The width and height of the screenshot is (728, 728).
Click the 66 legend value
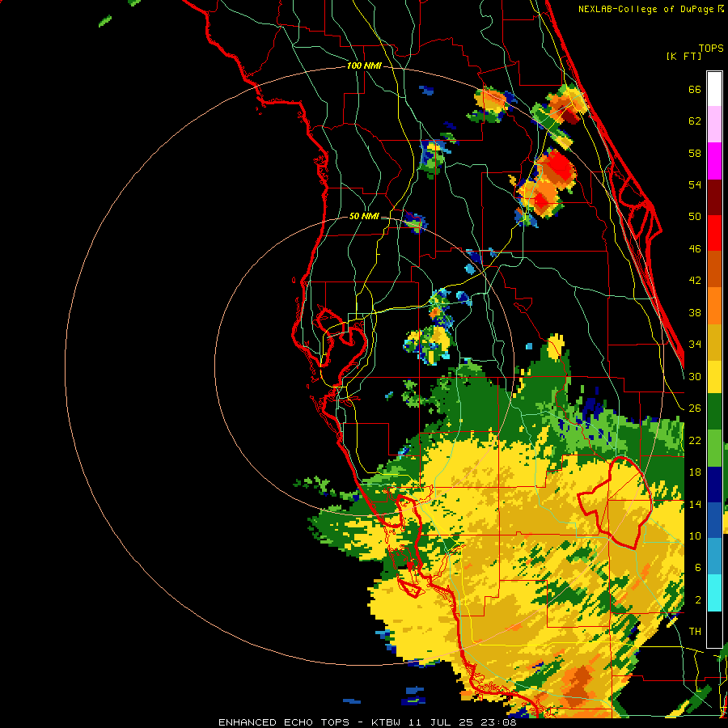point(695,89)
